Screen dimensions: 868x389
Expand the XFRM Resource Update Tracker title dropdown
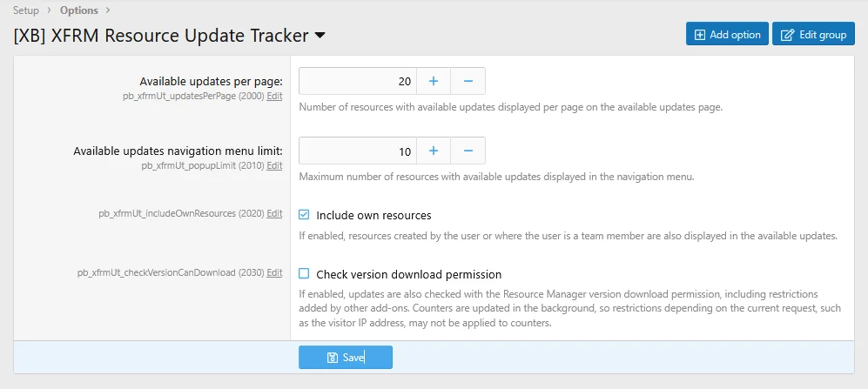coord(320,36)
